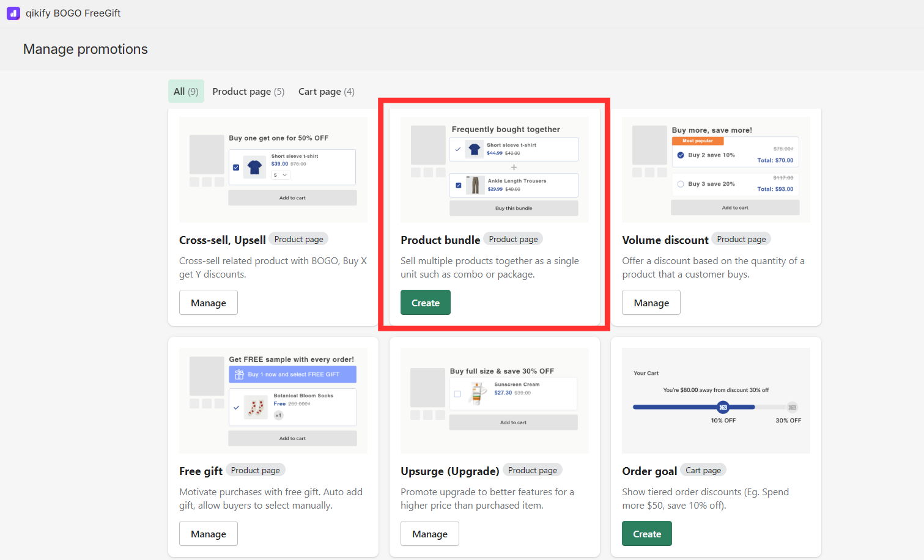Click Product page tag beside Upsurge (Upgrade)
Image resolution: width=924 pixels, height=560 pixels.
(532, 470)
